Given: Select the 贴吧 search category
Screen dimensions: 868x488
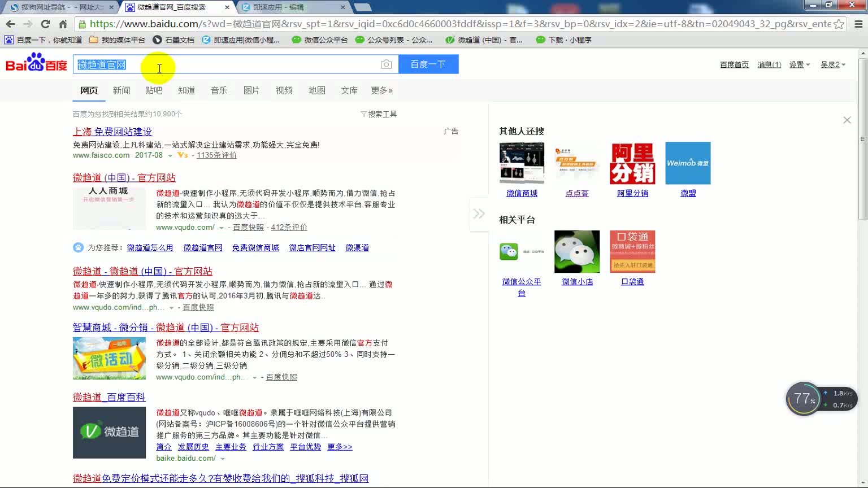Looking at the screenshot, I should coord(154,90).
